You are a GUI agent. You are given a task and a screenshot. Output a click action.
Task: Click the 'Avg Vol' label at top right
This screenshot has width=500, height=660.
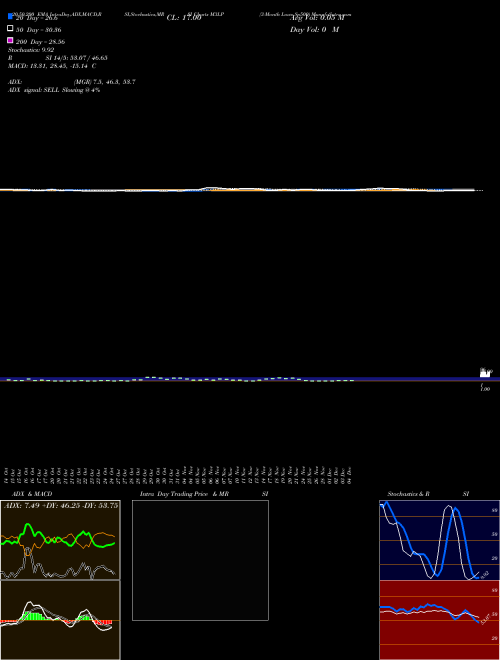pyautogui.click(x=317, y=18)
